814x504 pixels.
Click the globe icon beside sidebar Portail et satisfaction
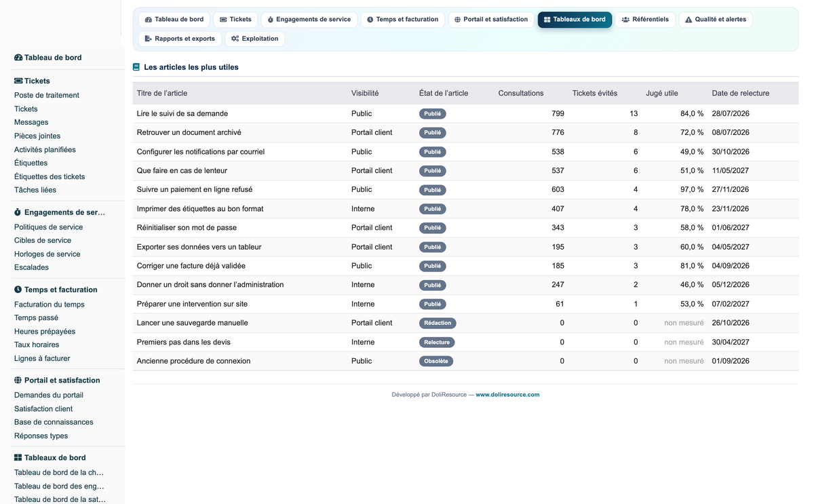point(18,381)
